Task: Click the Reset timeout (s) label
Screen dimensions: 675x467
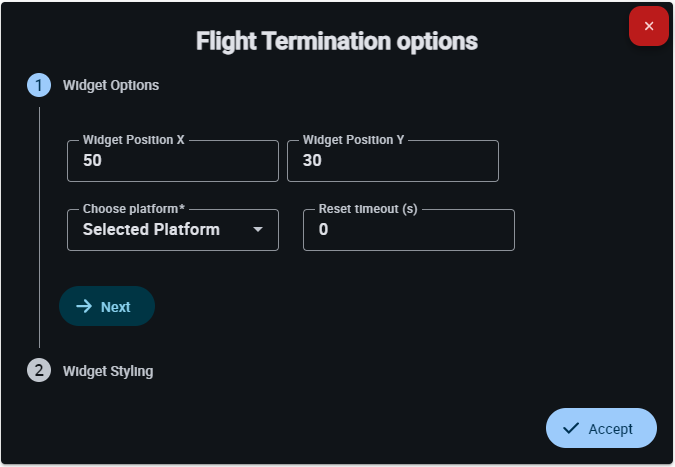Action: tap(368, 209)
